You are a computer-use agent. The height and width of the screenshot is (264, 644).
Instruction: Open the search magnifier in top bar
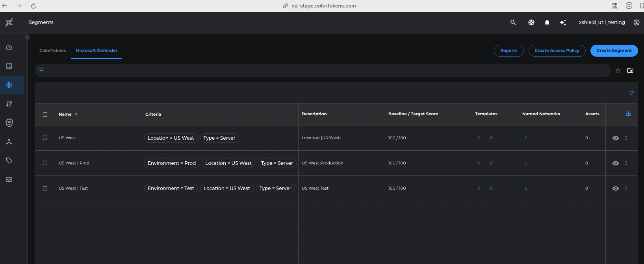point(513,22)
